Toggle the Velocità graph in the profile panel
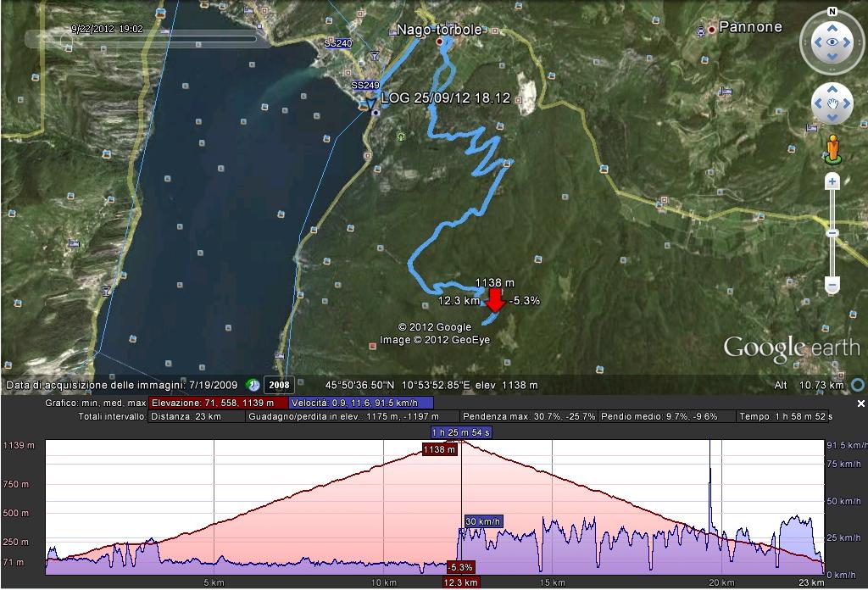The image size is (868, 590). tap(362, 404)
